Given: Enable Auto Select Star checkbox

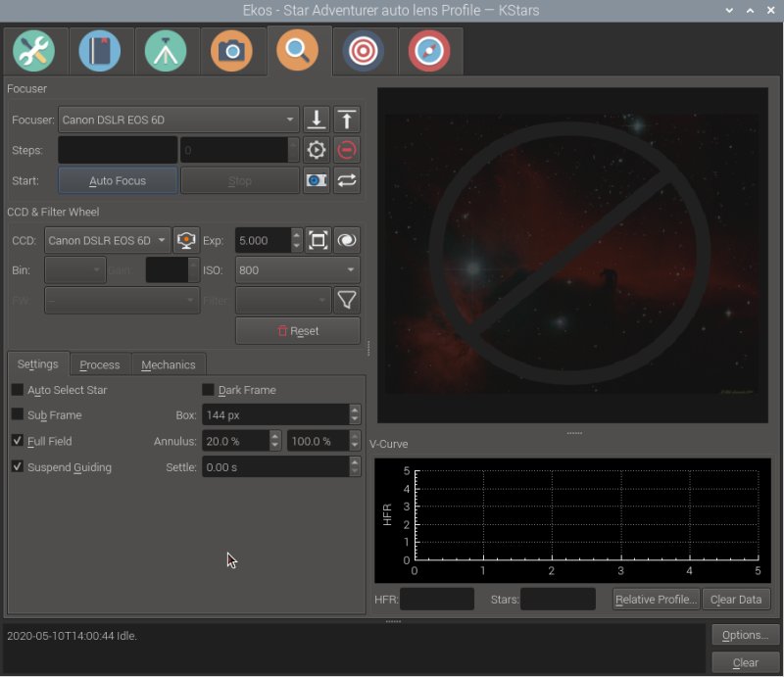Looking at the screenshot, I should coord(18,390).
